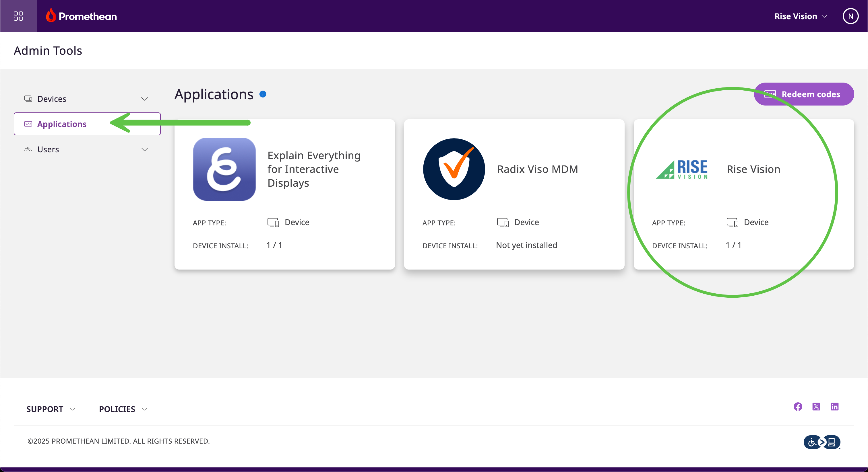Click the ©2025 Promethean Limited copyright text
Viewport: 868px width, 472px height.
coord(119,441)
